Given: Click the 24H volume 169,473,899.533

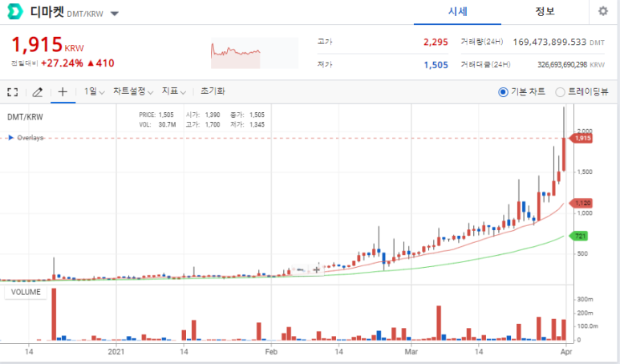Looking at the screenshot, I should tap(549, 42).
